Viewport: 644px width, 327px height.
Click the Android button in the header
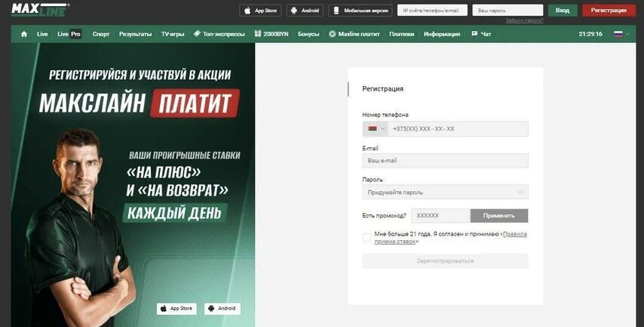coord(305,11)
